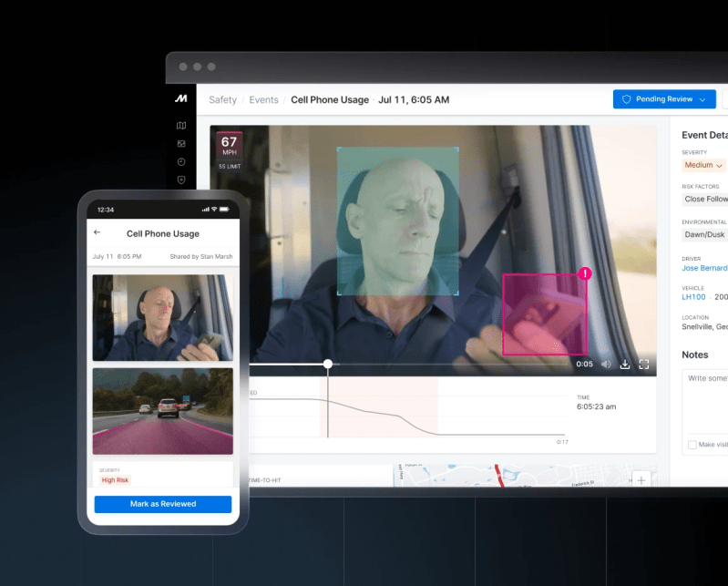The height and width of the screenshot is (586, 728).
Task: Click Shared by Stan Marsh text
Action: 201,256
